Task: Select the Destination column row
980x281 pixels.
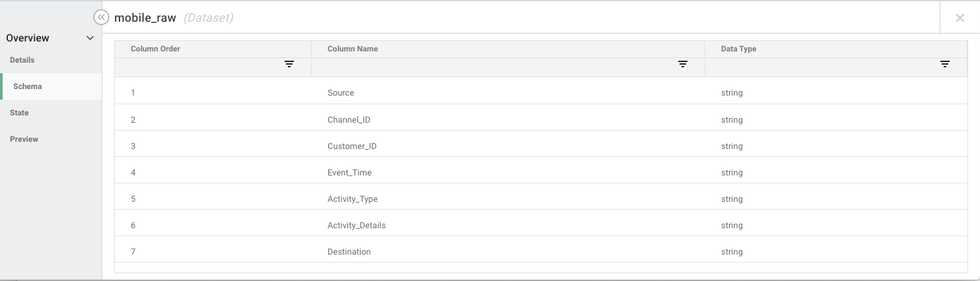Action: (x=349, y=252)
